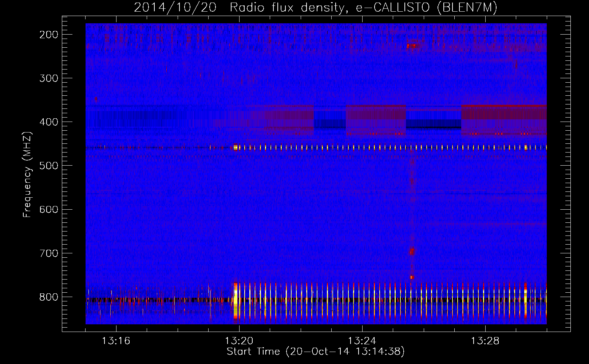Click the 13:24 time tick label

tap(362, 341)
